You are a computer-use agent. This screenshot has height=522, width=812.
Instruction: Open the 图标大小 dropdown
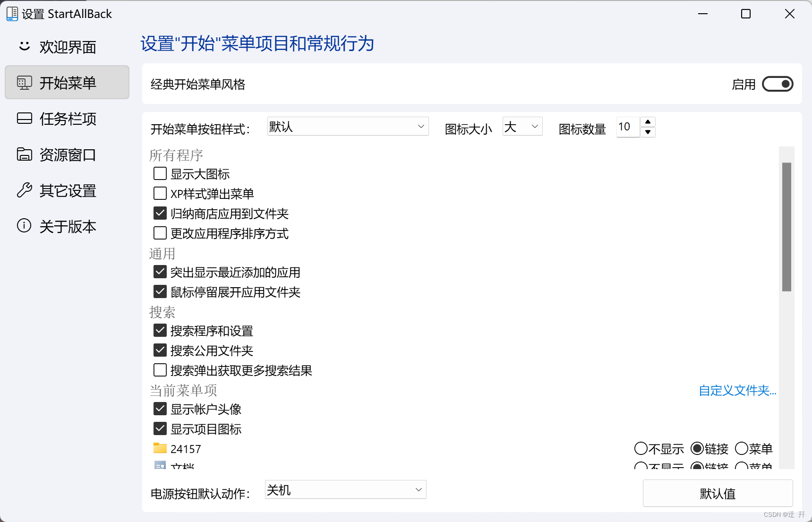click(522, 126)
